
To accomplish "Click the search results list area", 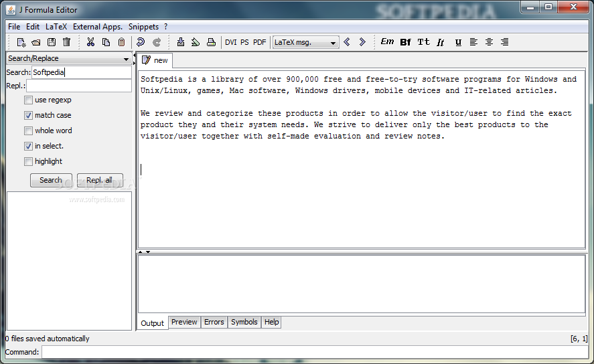I will click(x=69, y=261).
